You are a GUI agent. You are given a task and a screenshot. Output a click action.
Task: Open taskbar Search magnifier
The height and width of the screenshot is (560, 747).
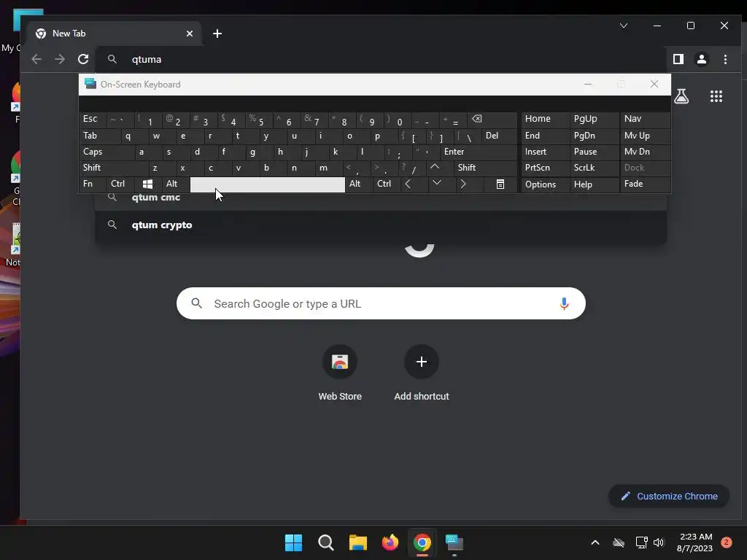[x=326, y=542]
